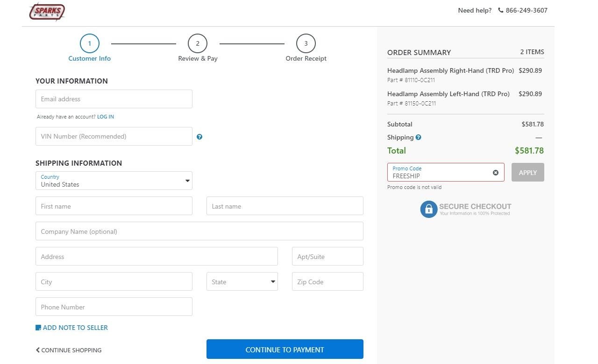
Task: Focus the Apt/Suite field
Action: pyautogui.click(x=327, y=256)
